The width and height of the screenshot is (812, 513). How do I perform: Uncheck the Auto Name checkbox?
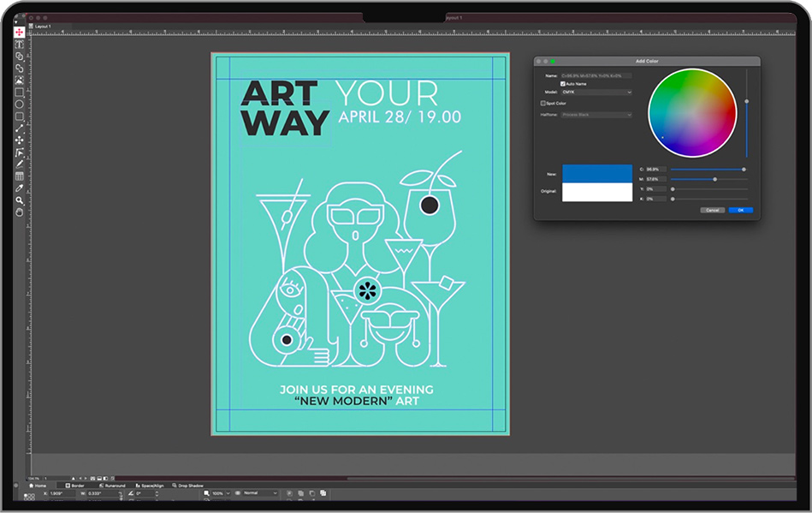point(563,83)
